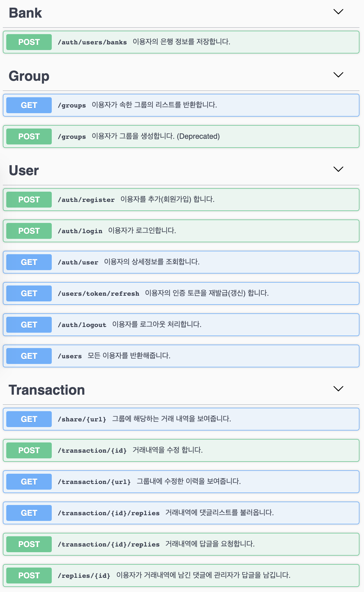The image size is (364, 592).
Task: Click the Transaction section heading
Action: [x=47, y=390]
